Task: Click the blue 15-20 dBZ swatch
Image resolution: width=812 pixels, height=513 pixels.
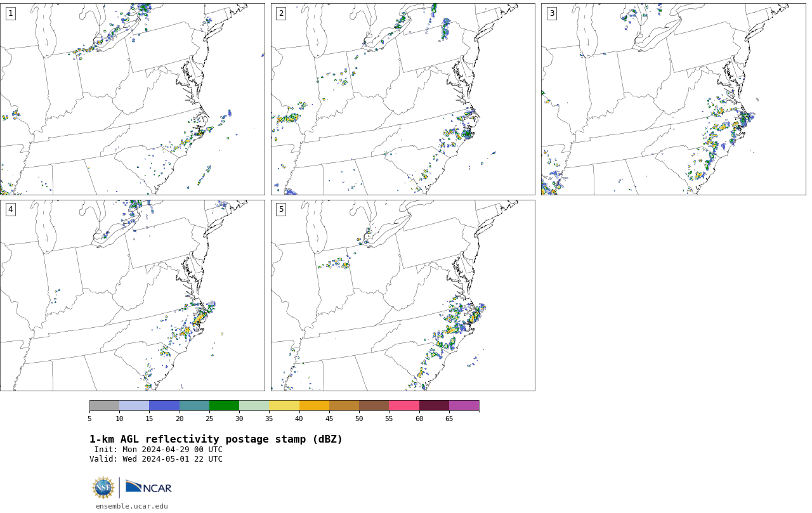Action: coord(164,406)
